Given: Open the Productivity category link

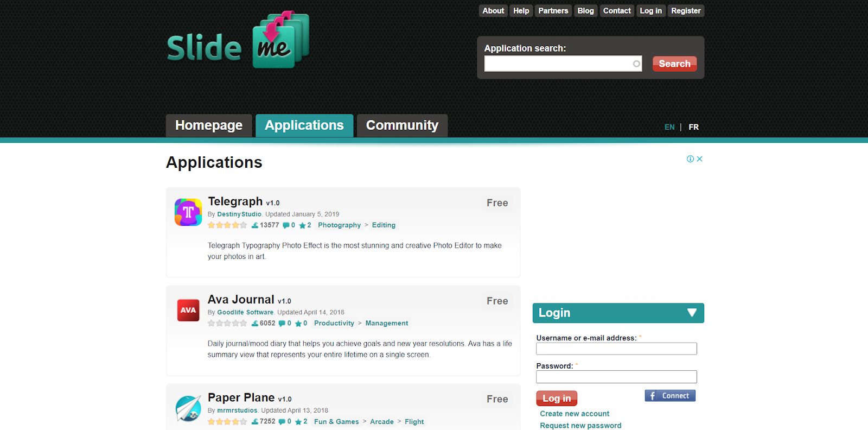Looking at the screenshot, I should [x=334, y=324].
